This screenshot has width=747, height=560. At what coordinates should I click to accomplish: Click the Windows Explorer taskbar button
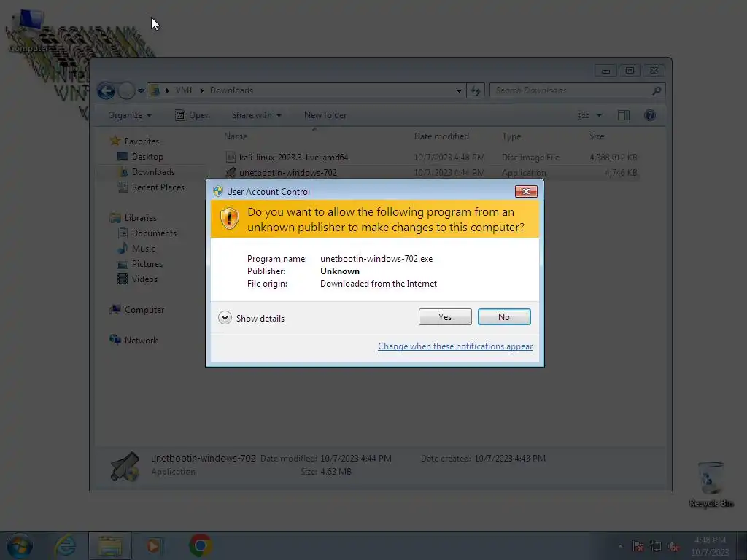[x=110, y=545]
